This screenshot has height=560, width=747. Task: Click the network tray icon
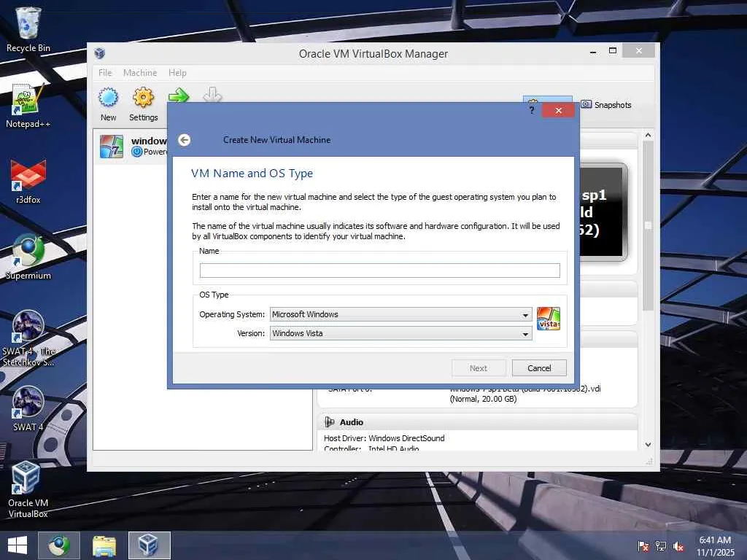(661, 545)
